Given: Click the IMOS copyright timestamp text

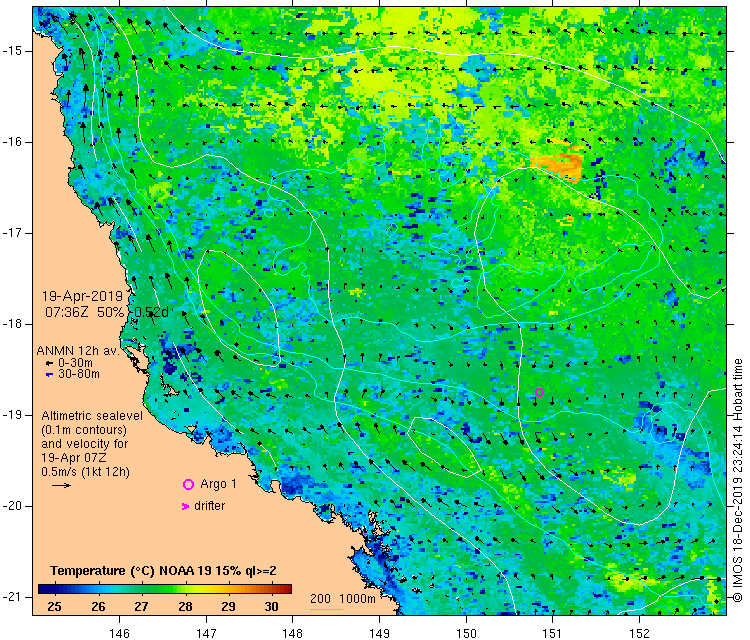Looking at the screenshot, I should (738, 480).
